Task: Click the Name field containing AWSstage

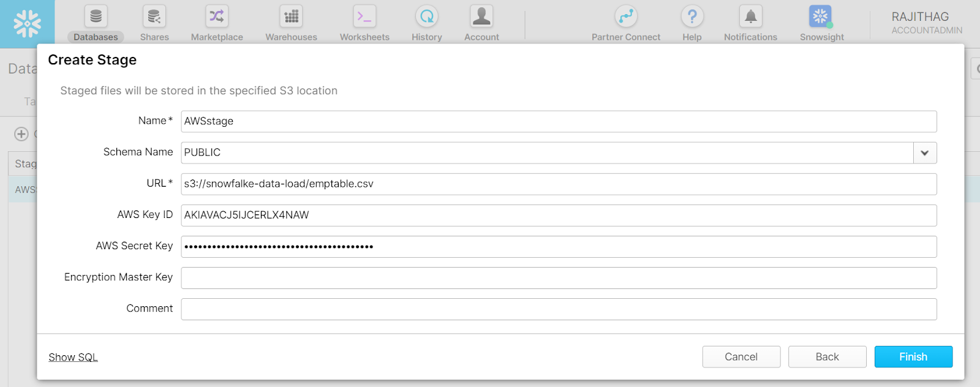Action: [559, 121]
